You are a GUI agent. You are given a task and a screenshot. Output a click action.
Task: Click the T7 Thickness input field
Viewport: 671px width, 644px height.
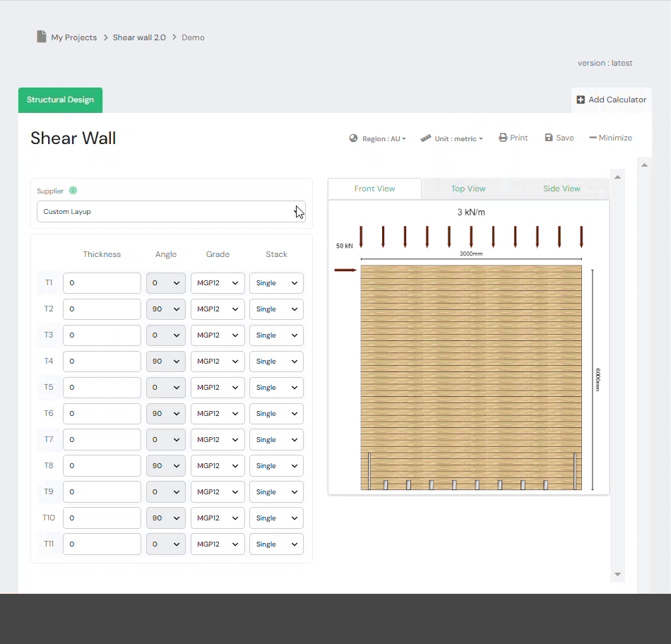(102, 439)
